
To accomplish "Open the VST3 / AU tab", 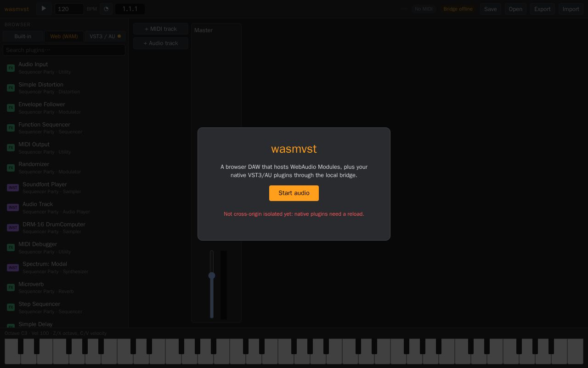I will (x=105, y=36).
